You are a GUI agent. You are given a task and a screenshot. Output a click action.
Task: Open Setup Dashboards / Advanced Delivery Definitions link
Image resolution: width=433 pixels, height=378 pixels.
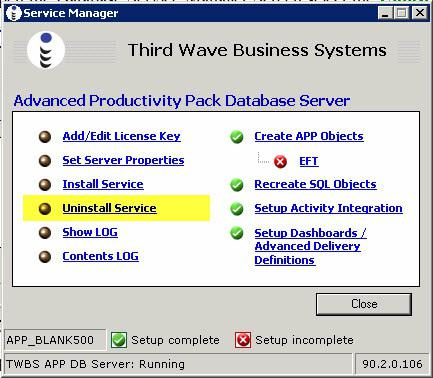tap(310, 246)
